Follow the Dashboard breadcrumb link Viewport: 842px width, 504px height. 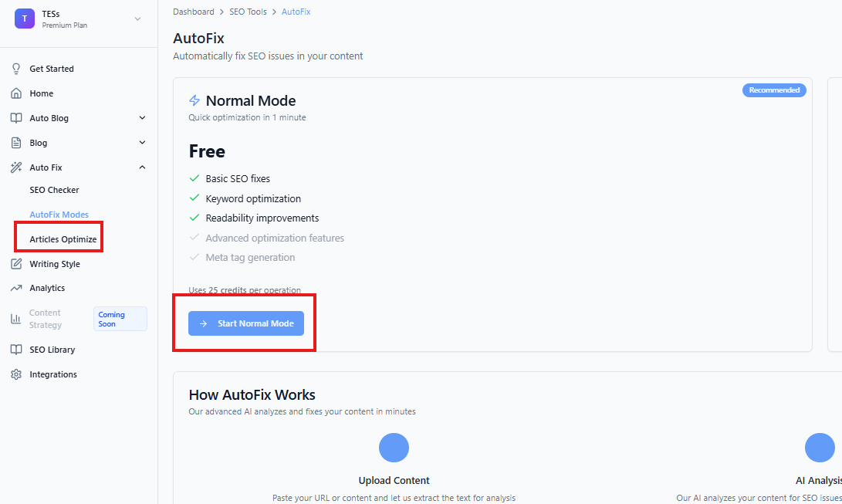tap(193, 12)
